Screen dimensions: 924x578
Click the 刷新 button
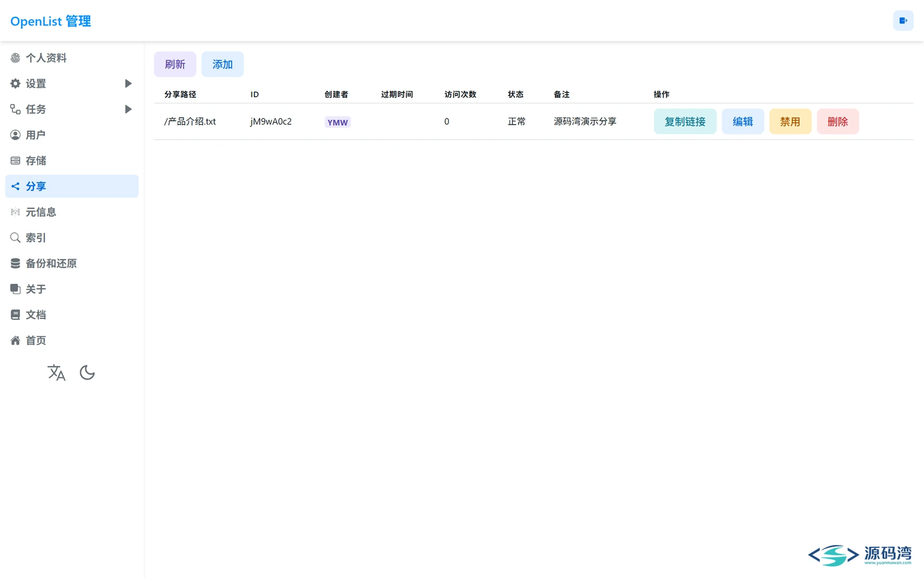175,64
